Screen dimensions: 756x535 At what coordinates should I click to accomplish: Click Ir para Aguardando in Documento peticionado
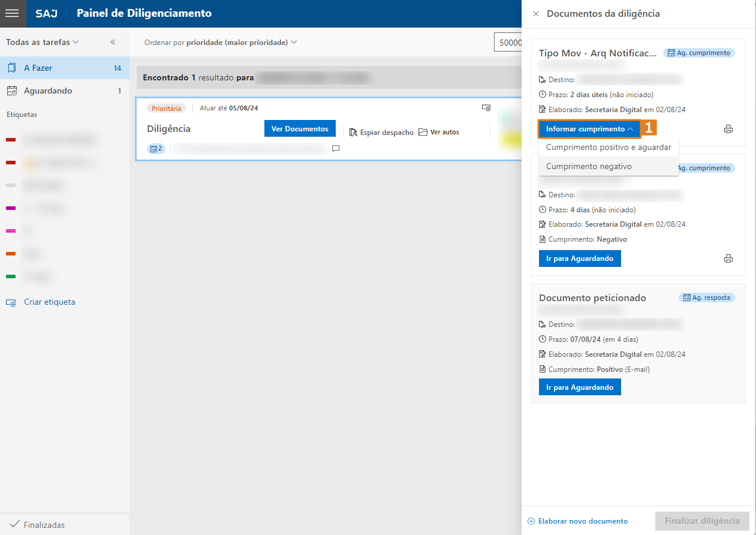(580, 387)
